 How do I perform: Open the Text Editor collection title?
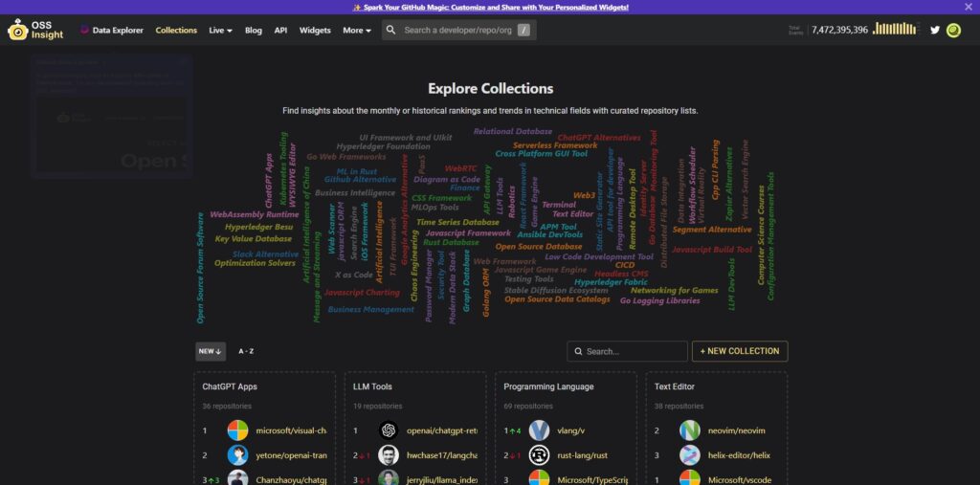pos(675,386)
